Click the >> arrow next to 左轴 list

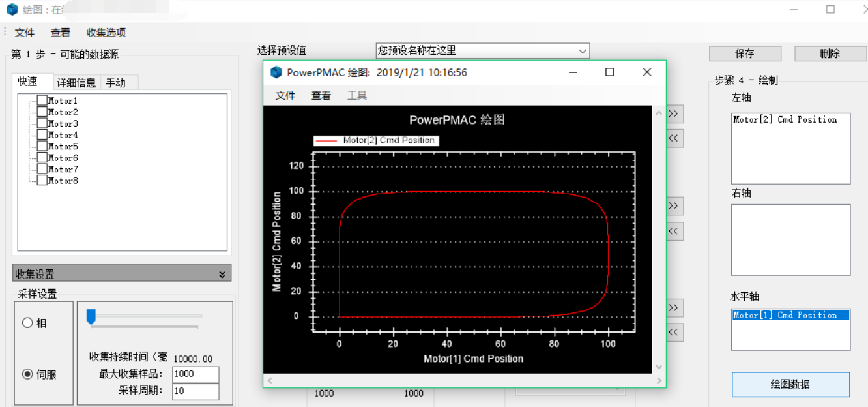click(674, 113)
